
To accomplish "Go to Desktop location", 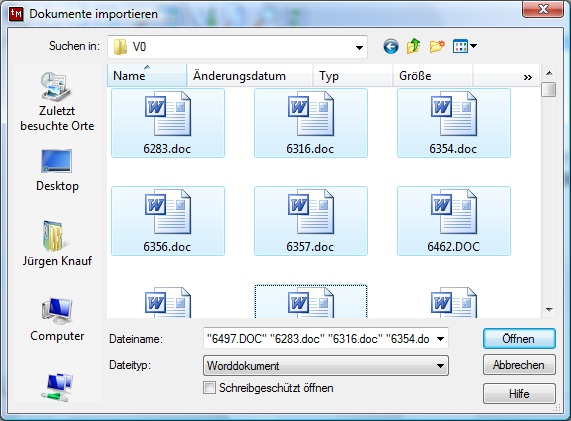I will (57, 170).
